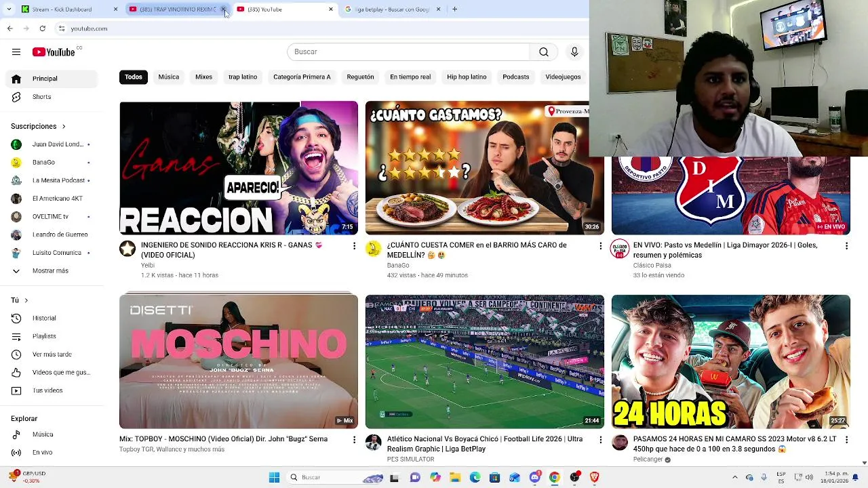
Task: Open options menu for Cuánto cuesta comer video
Action: click(x=600, y=246)
